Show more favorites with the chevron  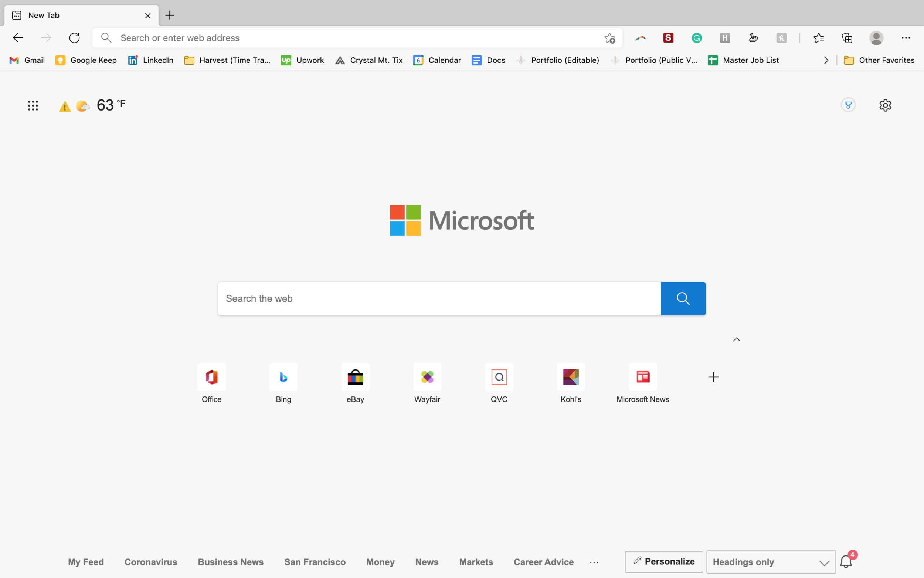tap(826, 60)
